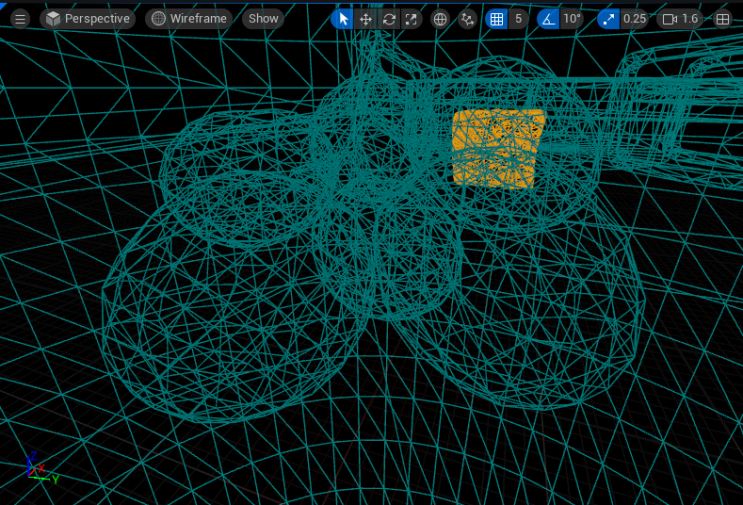
Task: Click the XYZ axis gizmo indicator
Action: (38, 468)
